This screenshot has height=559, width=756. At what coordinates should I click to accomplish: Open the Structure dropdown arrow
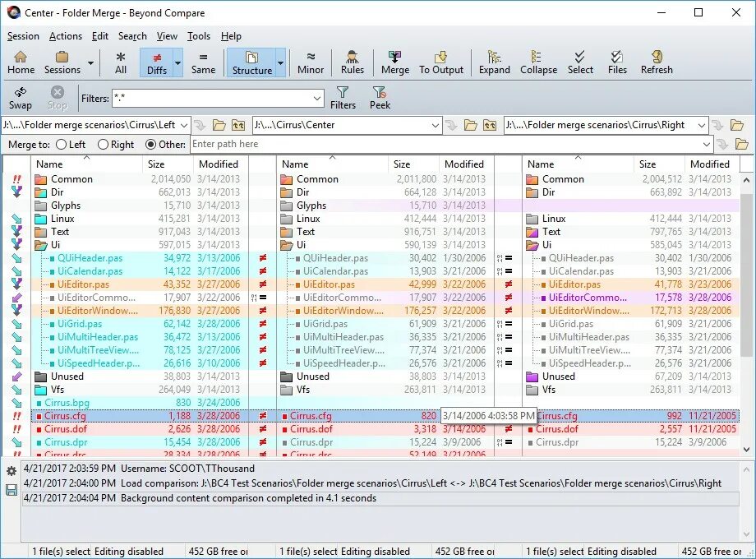coord(280,63)
